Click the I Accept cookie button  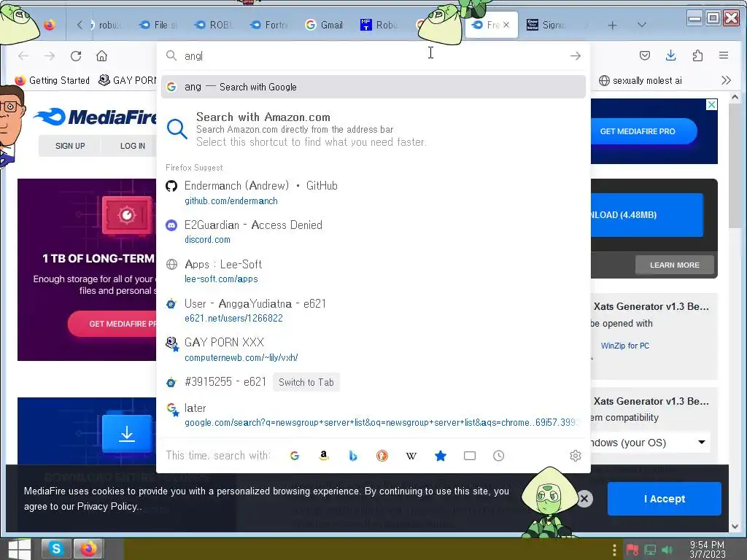664,499
